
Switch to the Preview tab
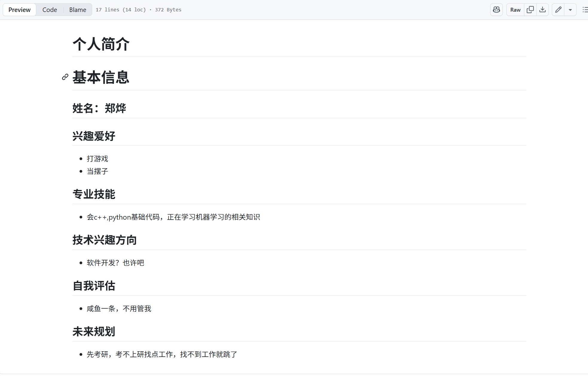click(x=19, y=10)
